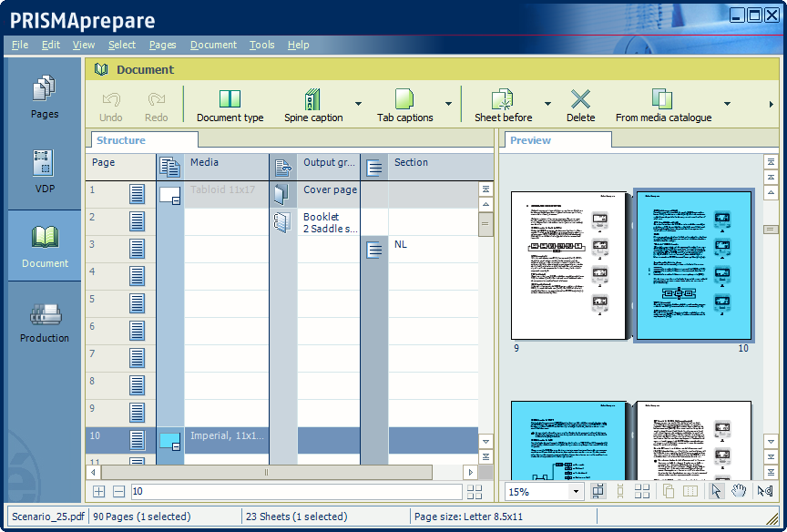Screen dimensions: 787x532
Task: Click the Structure horizontal scroll-right arrow
Action: click(470, 472)
